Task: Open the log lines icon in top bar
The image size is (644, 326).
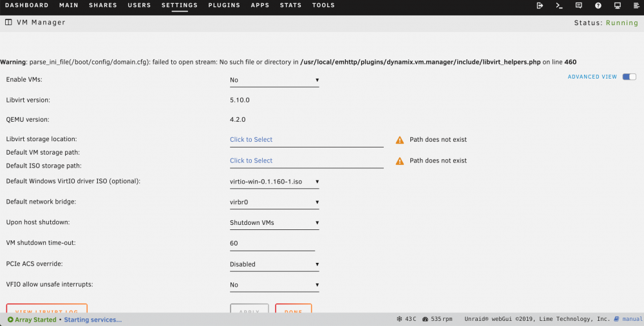Action: pos(637,5)
